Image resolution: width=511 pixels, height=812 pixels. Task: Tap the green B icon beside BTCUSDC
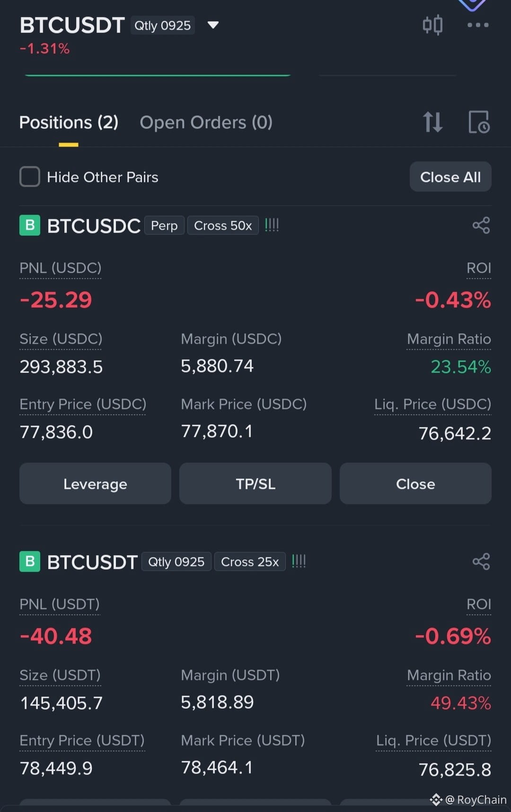point(30,225)
